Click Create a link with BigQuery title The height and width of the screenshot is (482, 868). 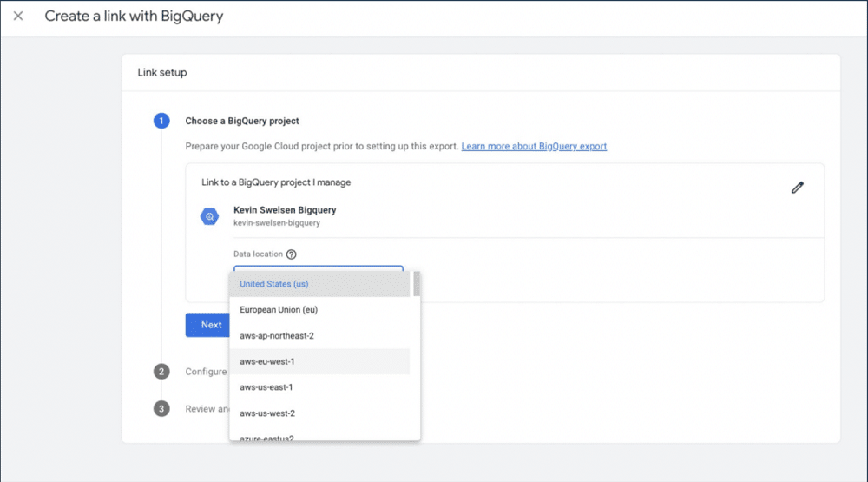click(134, 16)
